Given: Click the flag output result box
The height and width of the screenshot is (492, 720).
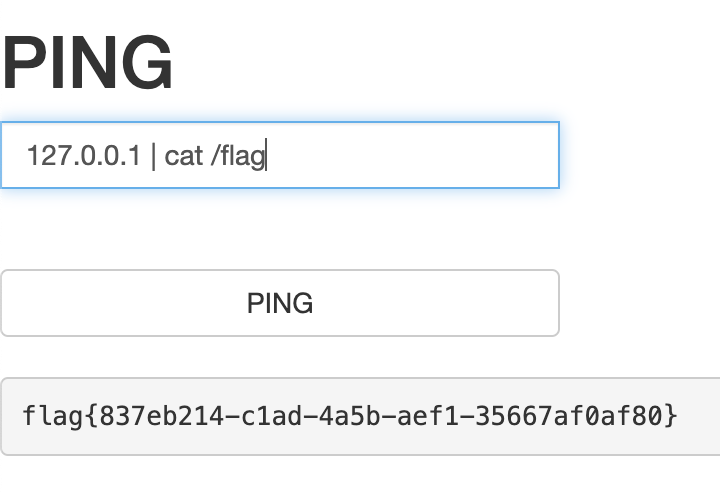Looking at the screenshot, I should pos(360,416).
